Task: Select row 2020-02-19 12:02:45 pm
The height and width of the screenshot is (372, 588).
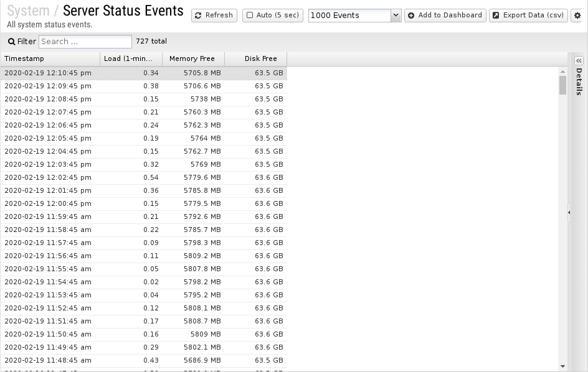Action: click(144, 177)
